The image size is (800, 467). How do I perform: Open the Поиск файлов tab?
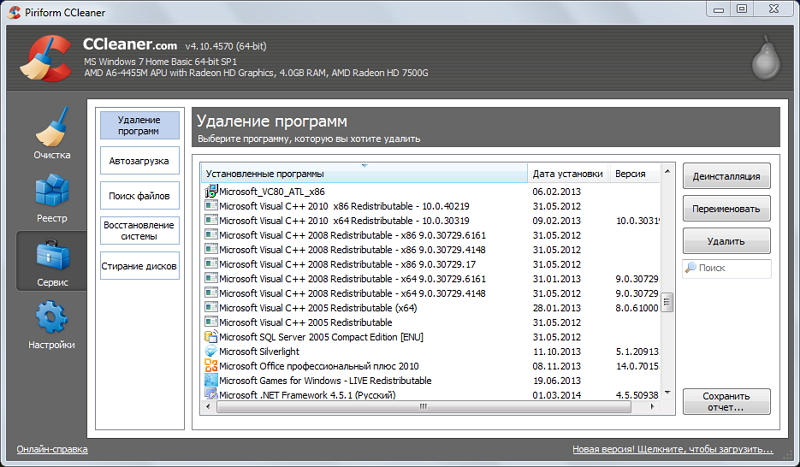(x=139, y=196)
